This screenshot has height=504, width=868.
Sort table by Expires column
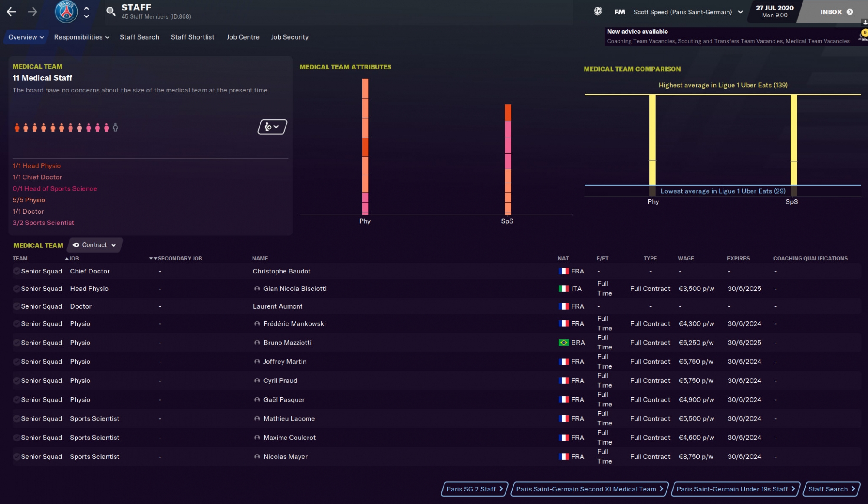(738, 258)
